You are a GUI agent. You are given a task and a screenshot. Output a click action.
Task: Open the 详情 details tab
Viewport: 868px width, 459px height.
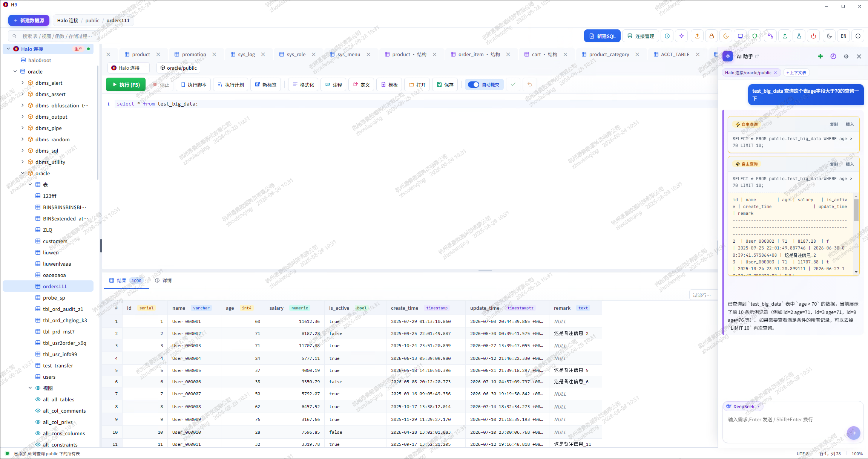[x=164, y=281]
